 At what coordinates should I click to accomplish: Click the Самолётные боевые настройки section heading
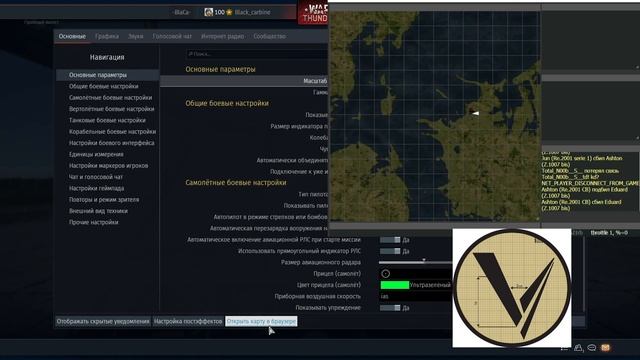click(236, 182)
